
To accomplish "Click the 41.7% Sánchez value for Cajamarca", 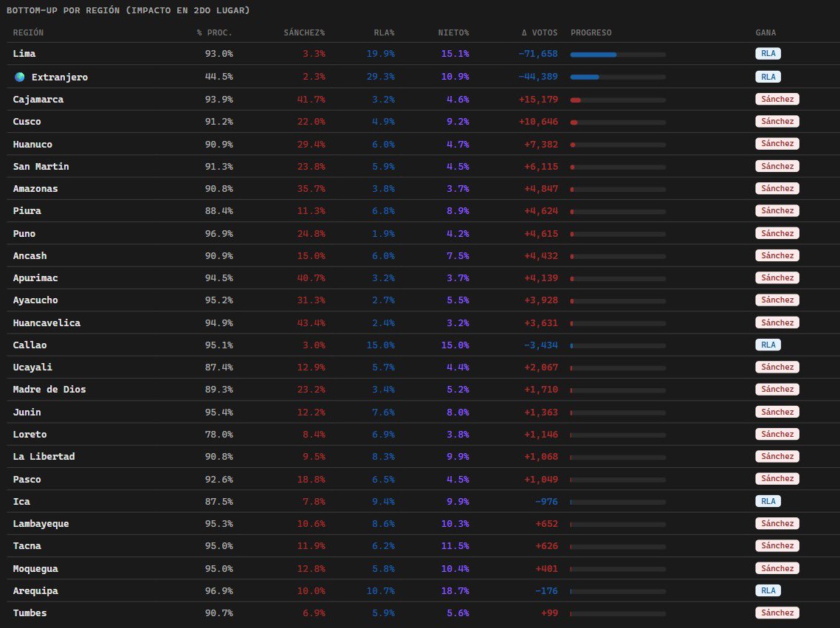I will [x=311, y=99].
